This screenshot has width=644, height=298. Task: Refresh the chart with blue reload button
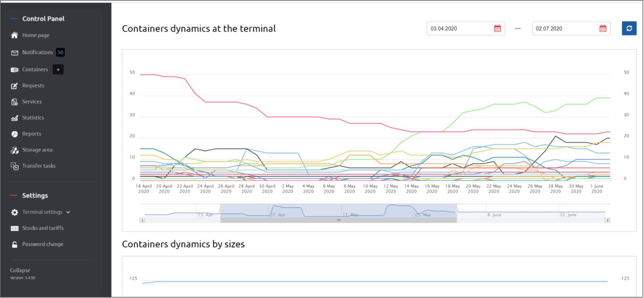629,28
